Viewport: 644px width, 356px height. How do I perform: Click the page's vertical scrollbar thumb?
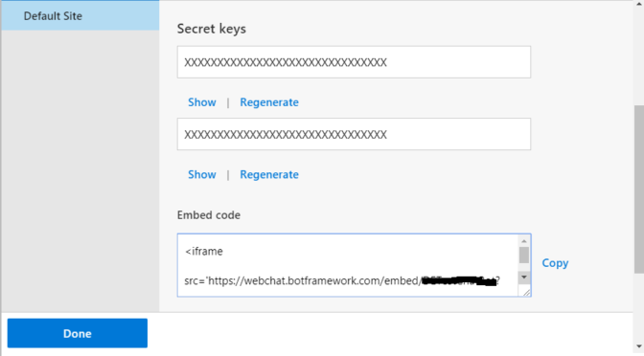click(638, 189)
